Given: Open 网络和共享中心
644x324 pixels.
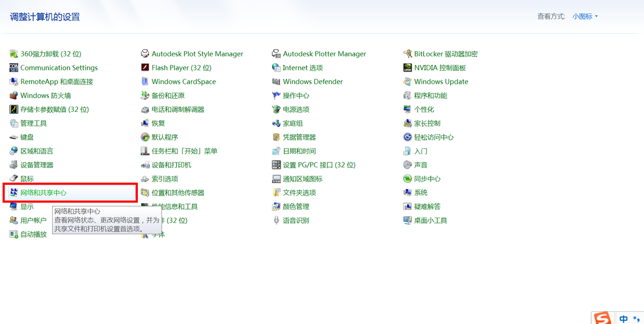Looking at the screenshot, I should tap(70, 192).
